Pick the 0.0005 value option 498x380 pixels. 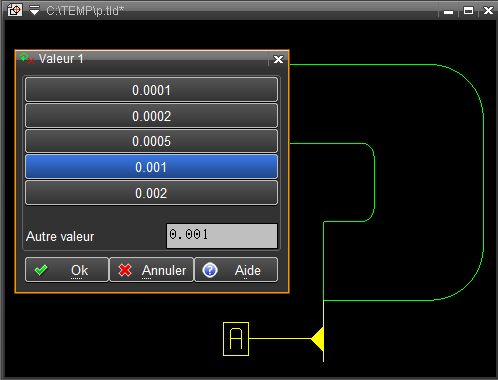click(x=151, y=141)
